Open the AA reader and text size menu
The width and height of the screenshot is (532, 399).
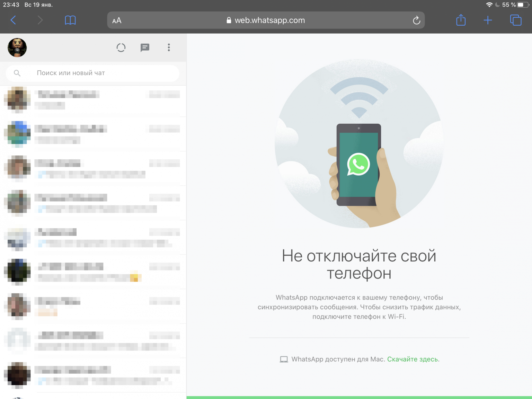coord(117,20)
